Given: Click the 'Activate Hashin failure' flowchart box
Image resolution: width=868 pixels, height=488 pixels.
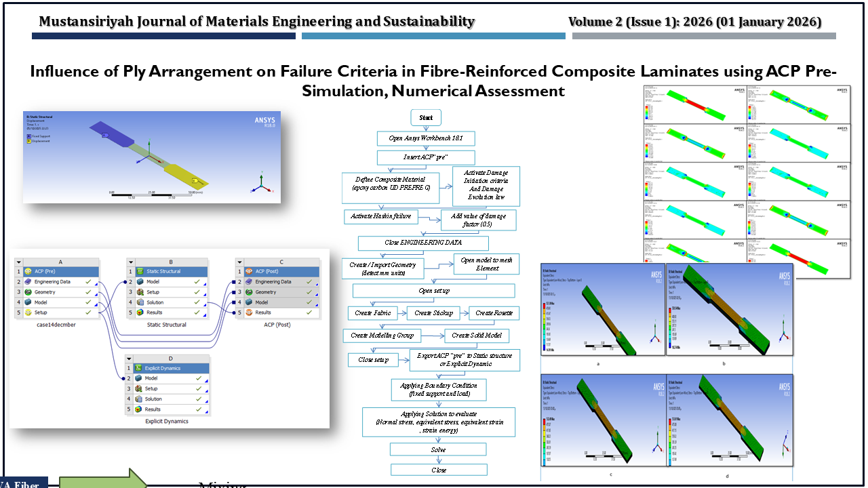Looking at the screenshot, I should tap(380, 217).
